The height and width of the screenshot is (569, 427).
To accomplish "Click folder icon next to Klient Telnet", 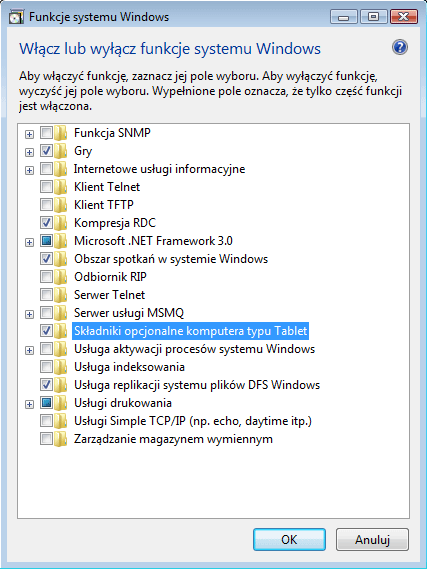I will 61,187.
